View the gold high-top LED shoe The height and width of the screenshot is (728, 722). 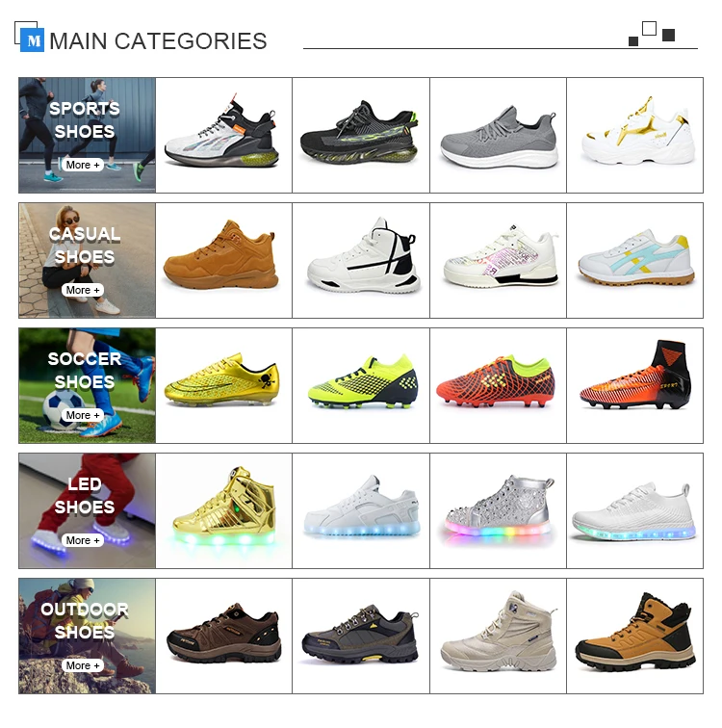click(223, 507)
